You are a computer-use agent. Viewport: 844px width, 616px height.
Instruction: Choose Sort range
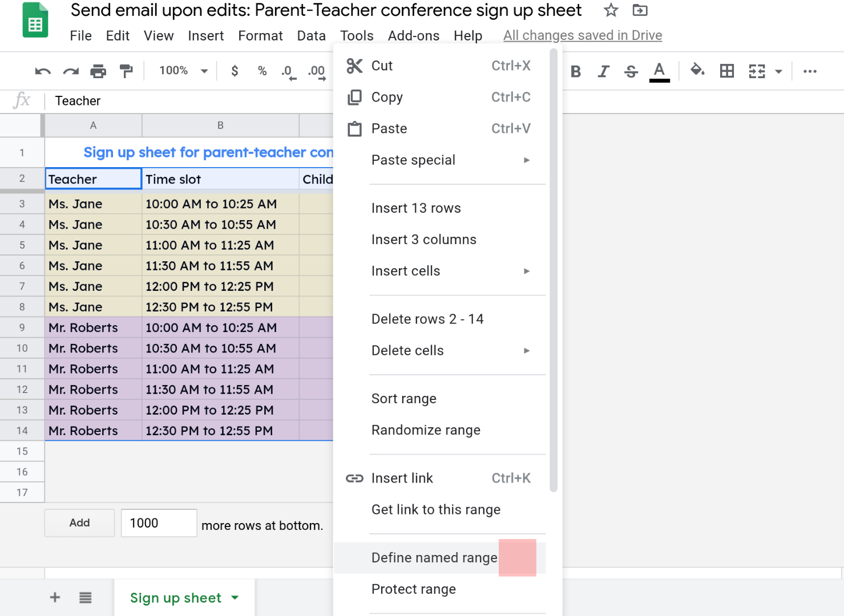click(x=440, y=398)
